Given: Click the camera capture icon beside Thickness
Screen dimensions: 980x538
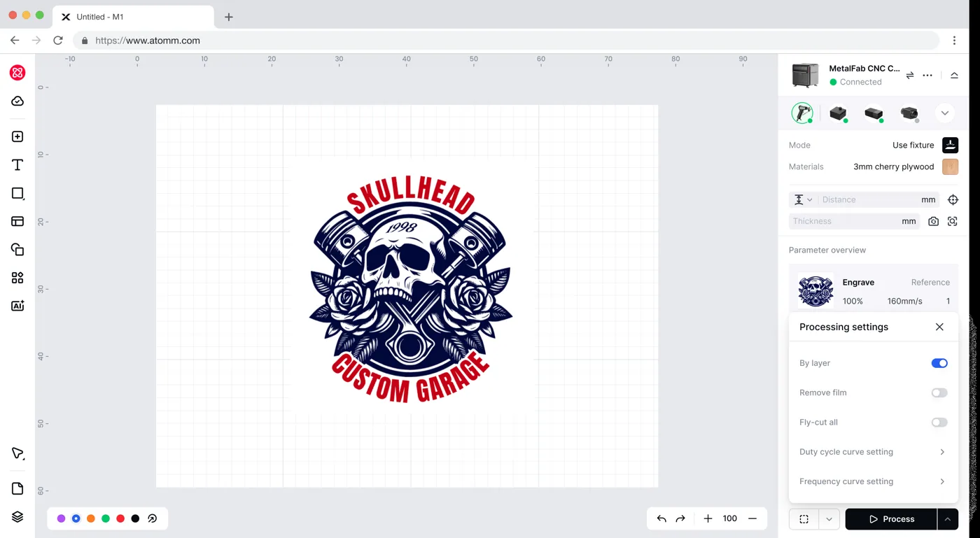Looking at the screenshot, I should 933,221.
